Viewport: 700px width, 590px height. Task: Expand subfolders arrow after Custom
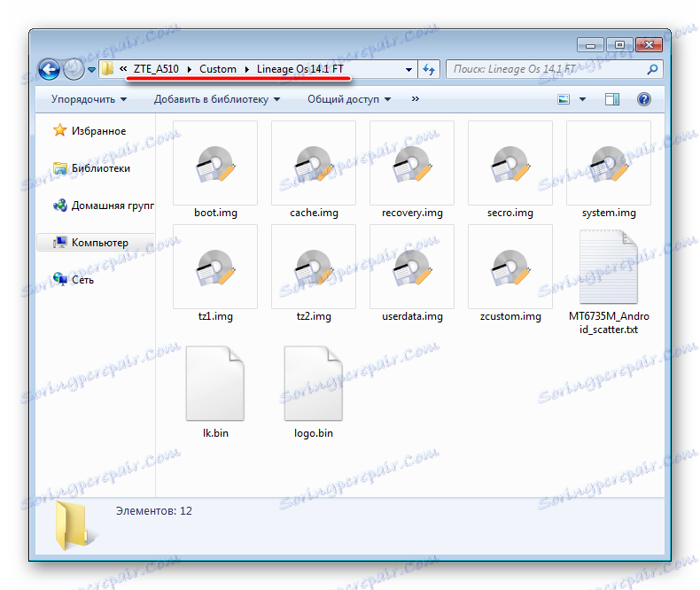[247, 69]
